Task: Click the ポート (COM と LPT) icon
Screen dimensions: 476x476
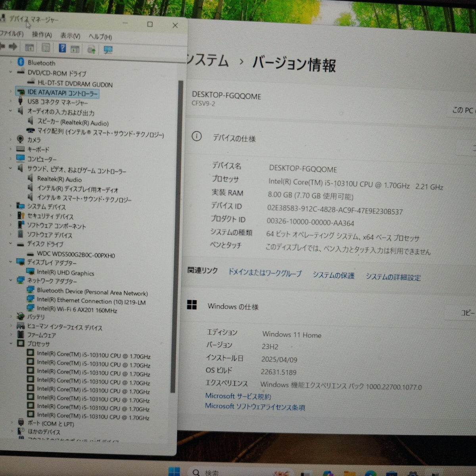Action: (21, 422)
